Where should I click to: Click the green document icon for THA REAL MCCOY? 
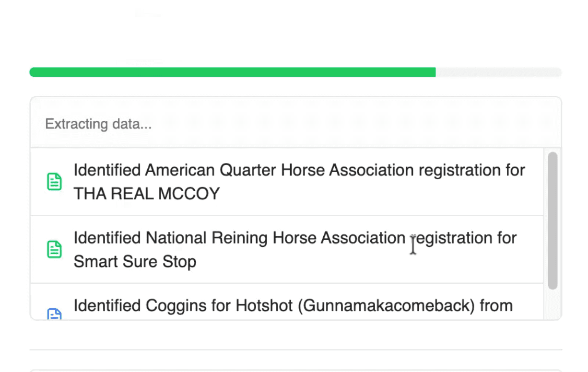[x=54, y=182]
